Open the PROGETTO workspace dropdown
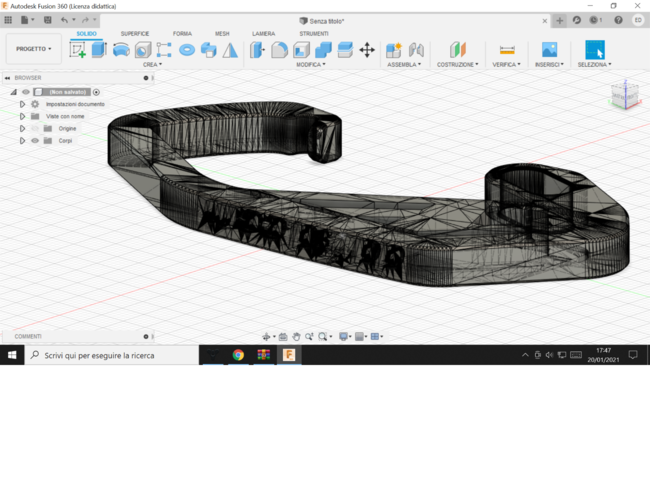The image size is (650, 484). click(33, 49)
